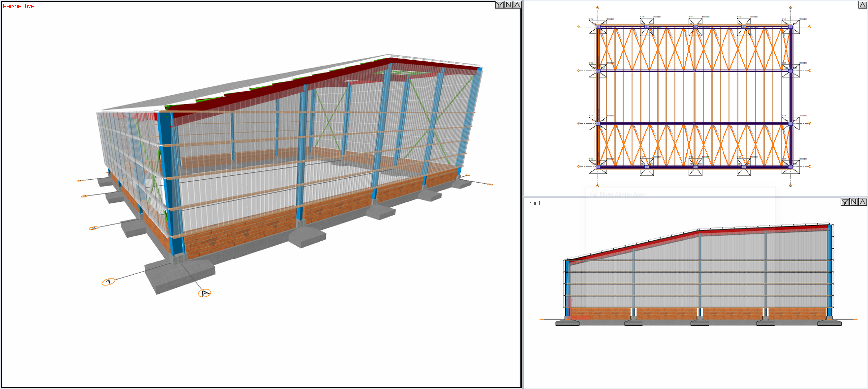The width and height of the screenshot is (868, 389).
Task: Click the filter icon in Front view
Action: (845, 202)
